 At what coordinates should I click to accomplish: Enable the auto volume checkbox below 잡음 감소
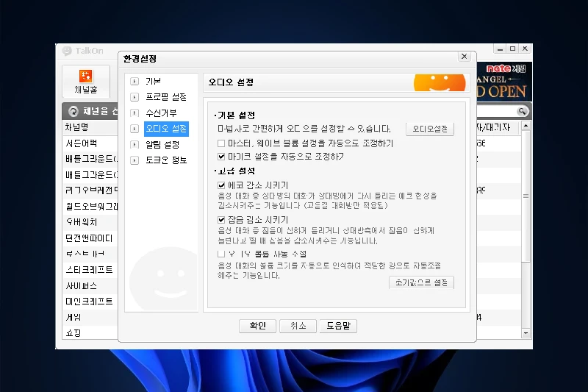click(221, 254)
